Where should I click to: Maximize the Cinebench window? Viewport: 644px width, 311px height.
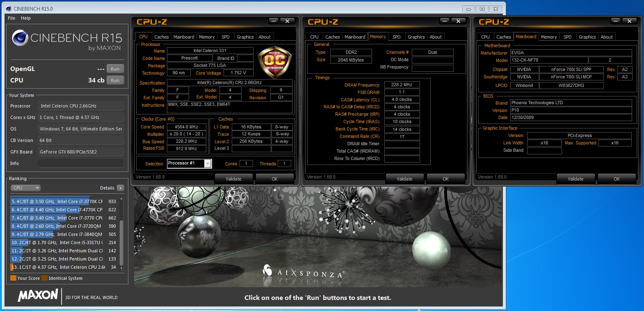[x=482, y=9]
